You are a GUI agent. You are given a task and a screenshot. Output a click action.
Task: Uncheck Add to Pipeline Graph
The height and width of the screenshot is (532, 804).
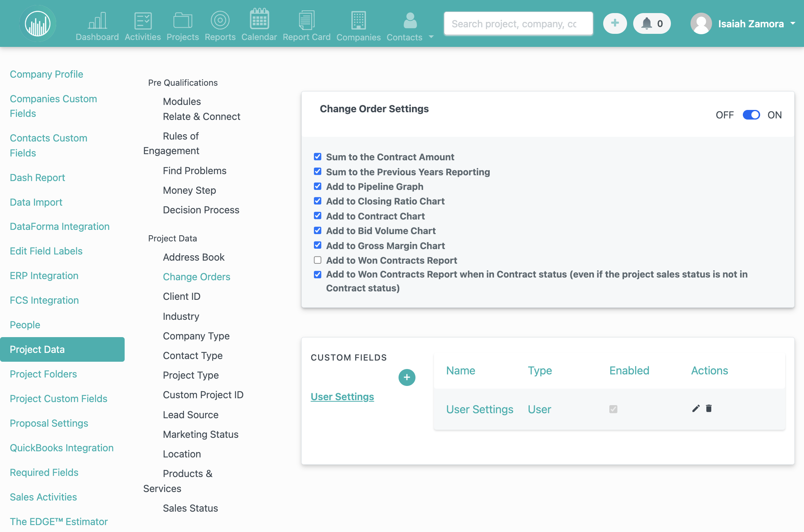(x=317, y=186)
